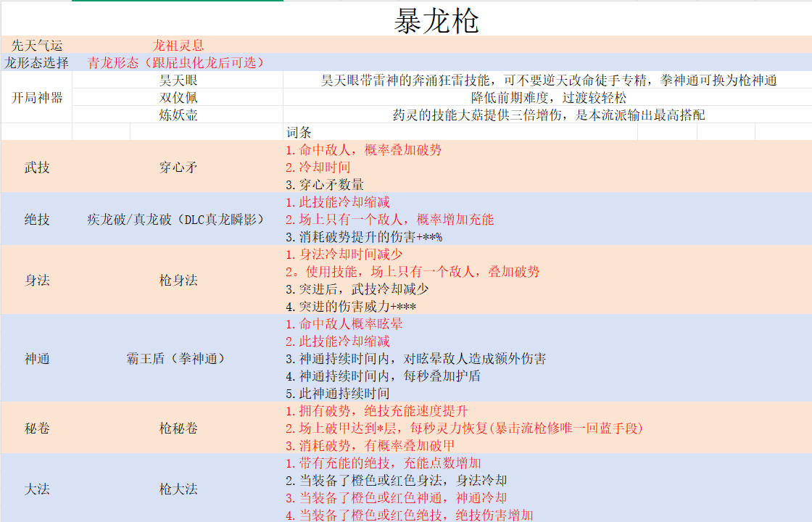This screenshot has height=522, width=812.
Task: Select the 疾龙破/真龙破 cell
Action: click(176, 219)
